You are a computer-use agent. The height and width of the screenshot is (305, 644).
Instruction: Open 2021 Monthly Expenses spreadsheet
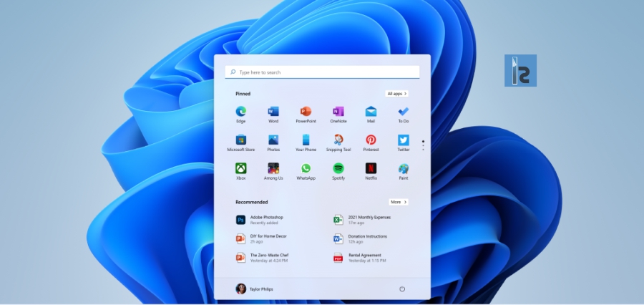(362, 220)
